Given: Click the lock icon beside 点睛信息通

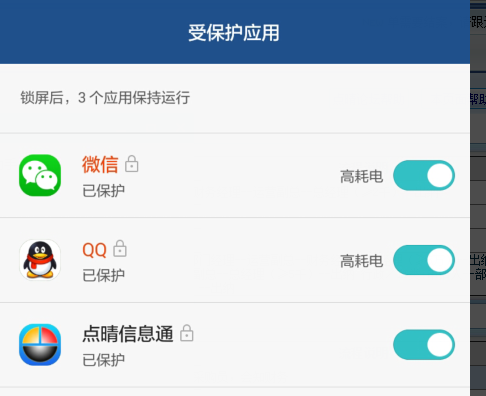Looking at the screenshot, I should point(187,333).
